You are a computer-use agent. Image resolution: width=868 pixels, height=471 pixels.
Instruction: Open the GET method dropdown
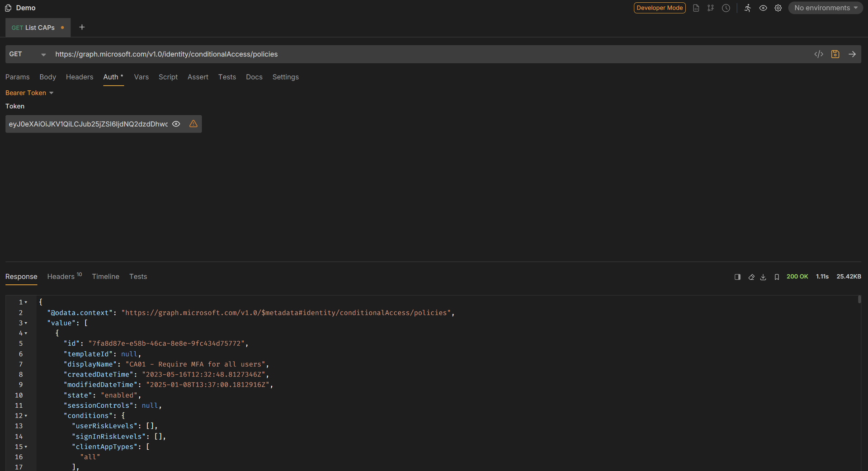[x=28, y=54]
